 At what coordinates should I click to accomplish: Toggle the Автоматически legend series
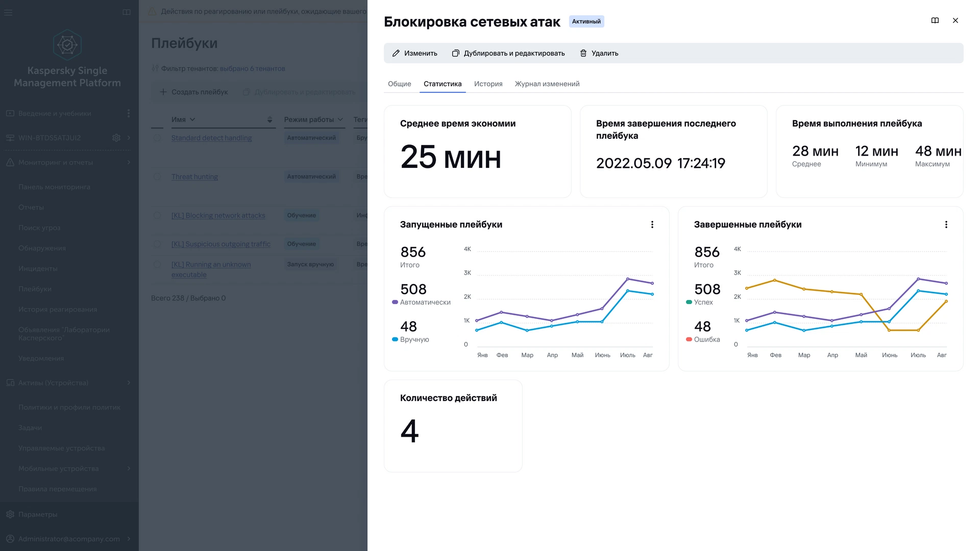point(421,302)
